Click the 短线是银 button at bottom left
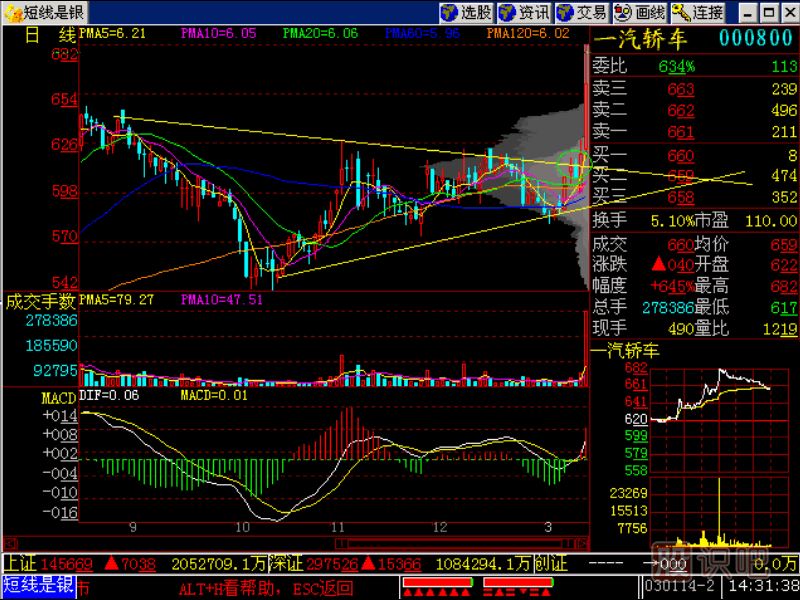This screenshot has height=600, width=800. [38, 586]
